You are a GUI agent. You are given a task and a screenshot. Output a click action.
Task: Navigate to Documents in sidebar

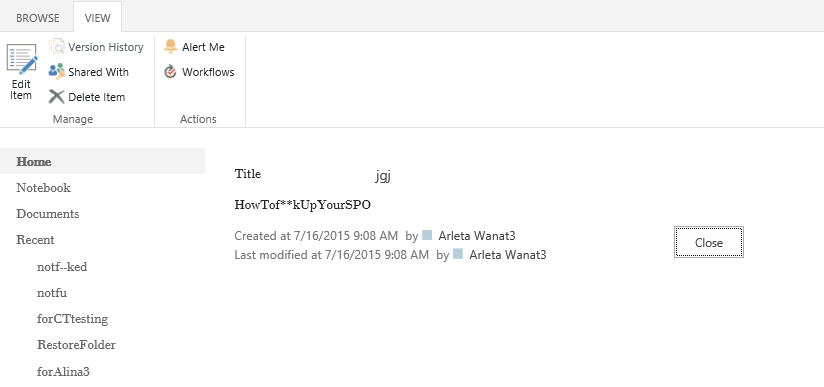[48, 214]
